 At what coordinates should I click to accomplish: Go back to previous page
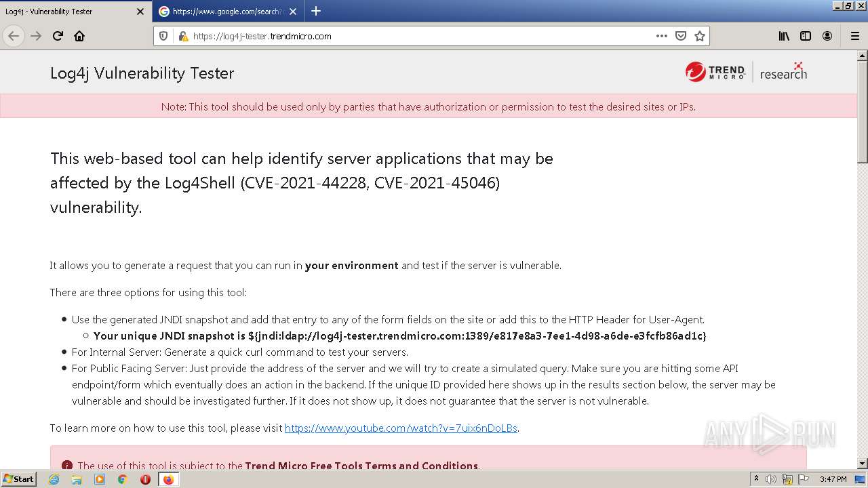pyautogui.click(x=14, y=36)
